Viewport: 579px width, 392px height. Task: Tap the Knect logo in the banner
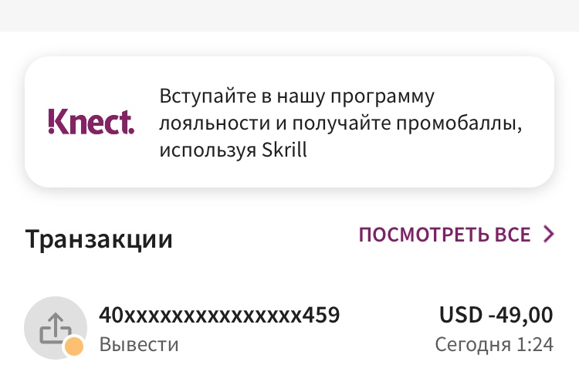pyautogui.click(x=91, y=122)
